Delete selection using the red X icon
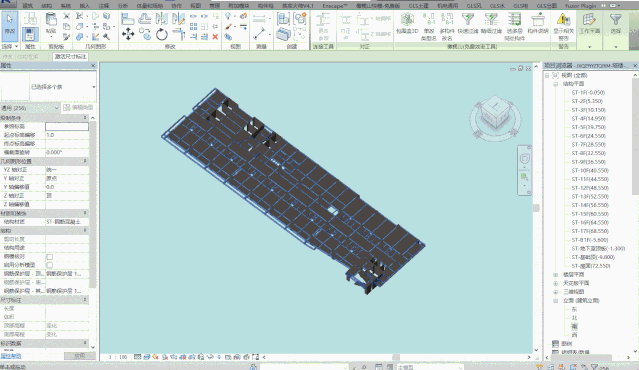Image resolution: width=639 pixels, height=370 pixels. 215,37
